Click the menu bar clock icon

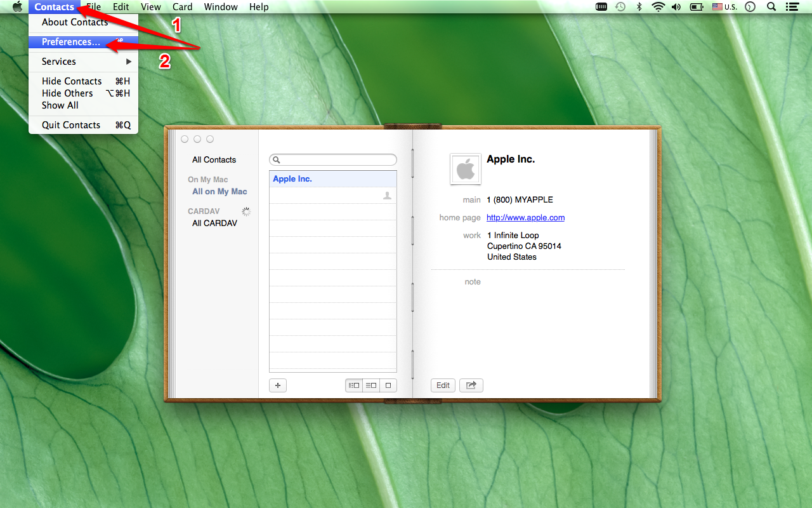click(x=750, y=7)
